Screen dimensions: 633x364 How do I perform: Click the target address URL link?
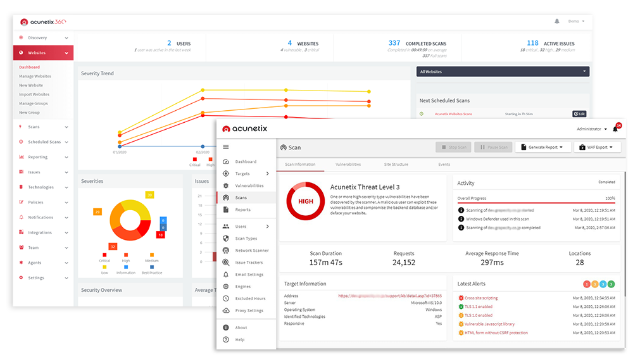390,296
